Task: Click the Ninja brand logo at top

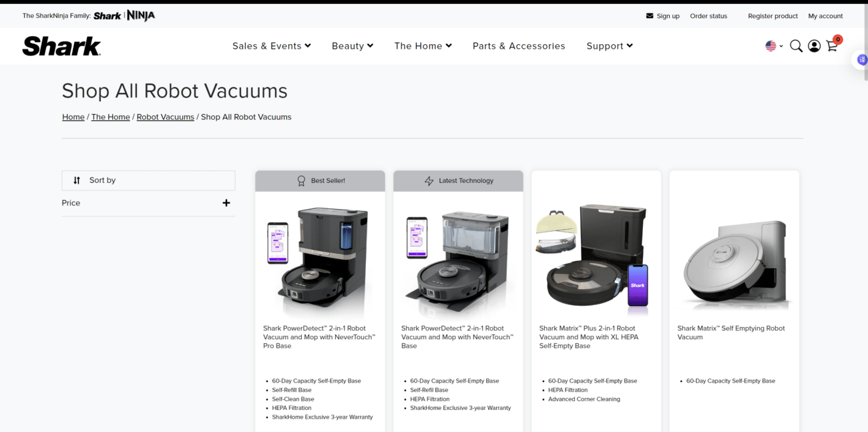Action: pyautogui.click(x=141, y=15)
